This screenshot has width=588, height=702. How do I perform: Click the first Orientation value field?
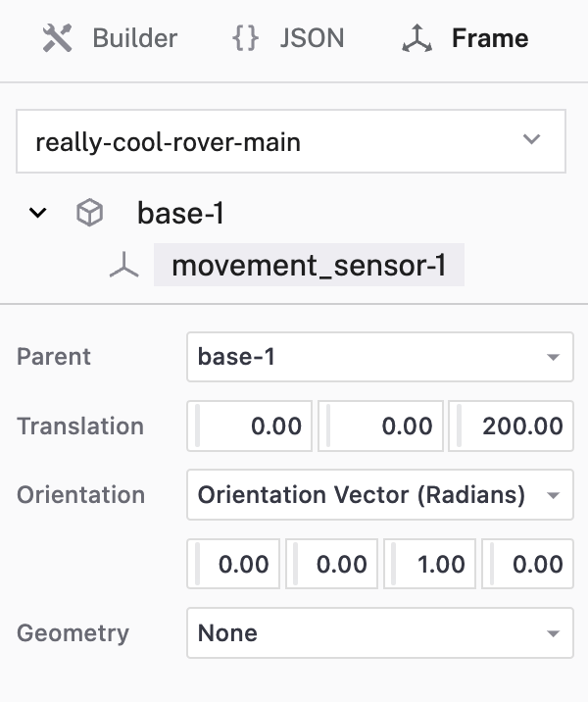point(233,564)
